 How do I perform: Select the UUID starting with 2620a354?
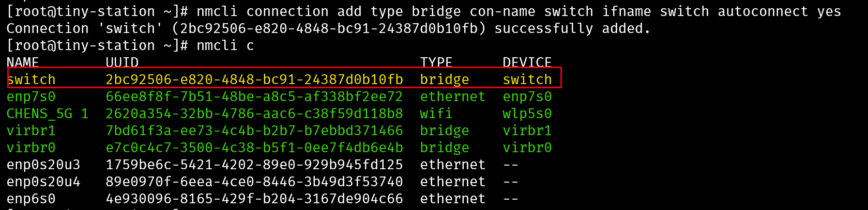pos(254,114)
